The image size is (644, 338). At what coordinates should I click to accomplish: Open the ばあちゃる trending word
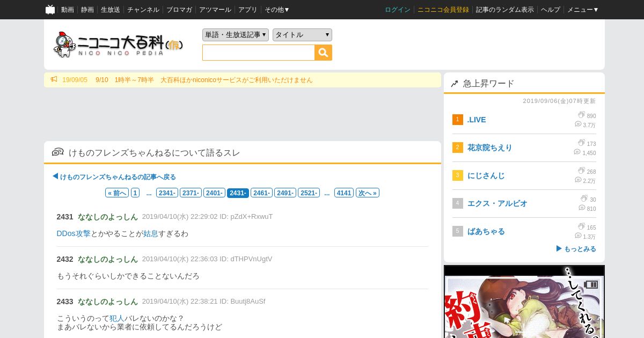pyautogui.click(x=486, y=231)
